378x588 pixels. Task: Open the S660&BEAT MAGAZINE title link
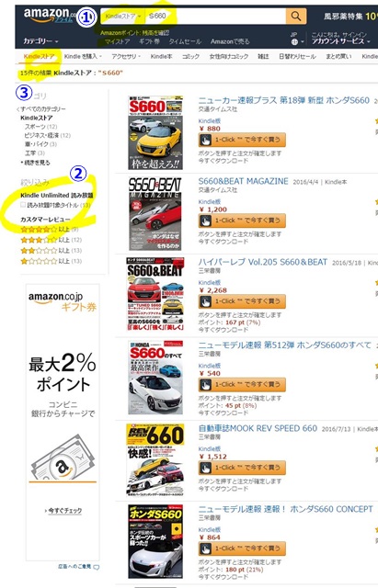(243, 181)
